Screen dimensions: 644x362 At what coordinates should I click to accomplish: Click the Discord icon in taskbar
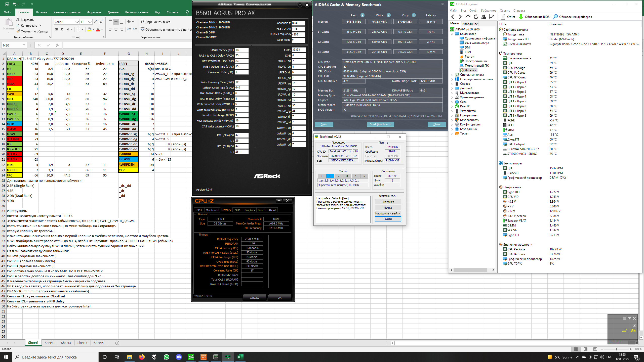point(179,357)
